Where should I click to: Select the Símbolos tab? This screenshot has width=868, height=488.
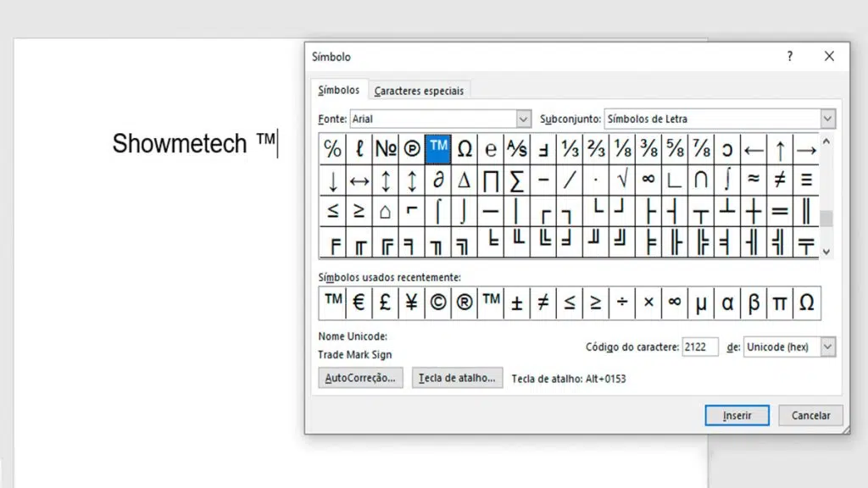(x=339, y=90)
